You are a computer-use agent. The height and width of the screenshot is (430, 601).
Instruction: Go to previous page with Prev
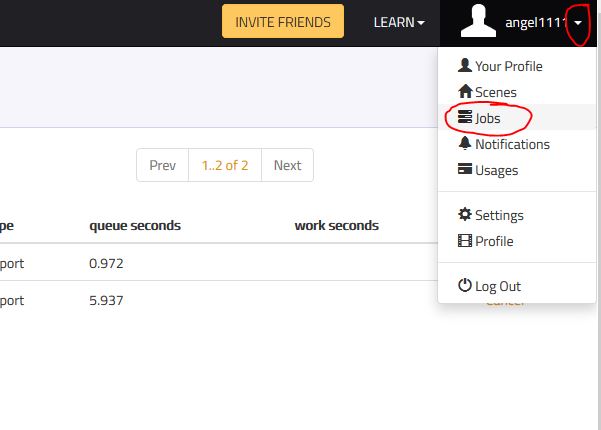[x=163, y=165]
